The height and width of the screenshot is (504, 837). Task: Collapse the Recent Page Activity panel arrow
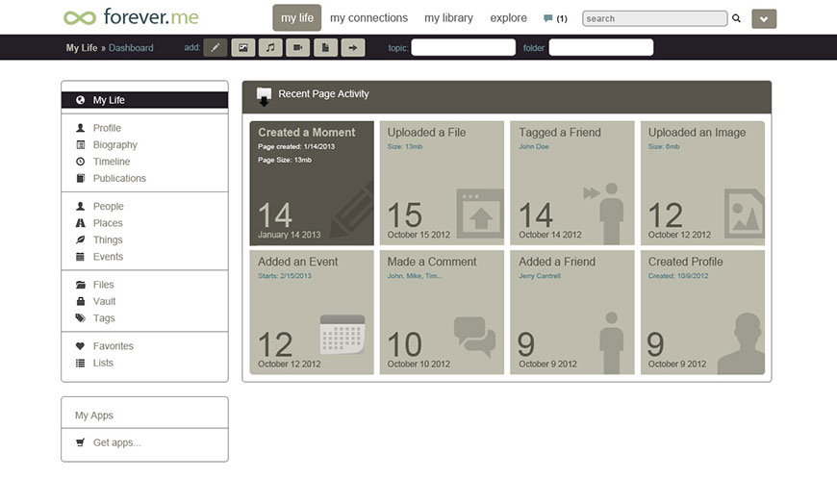pos(264,96)
